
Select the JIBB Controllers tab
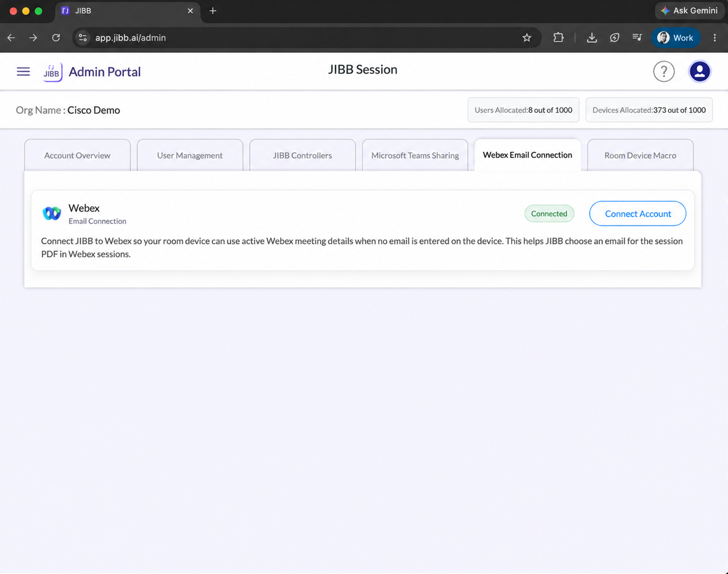302,155
